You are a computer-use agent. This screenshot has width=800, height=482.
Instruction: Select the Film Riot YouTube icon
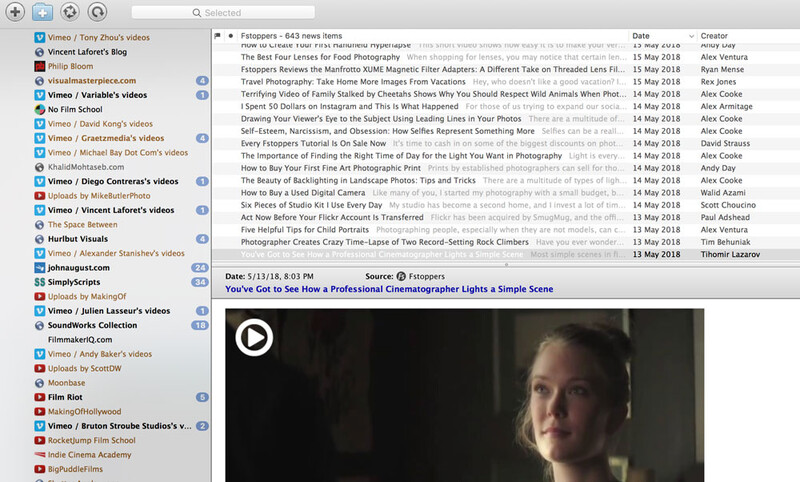tap(39, 397)
